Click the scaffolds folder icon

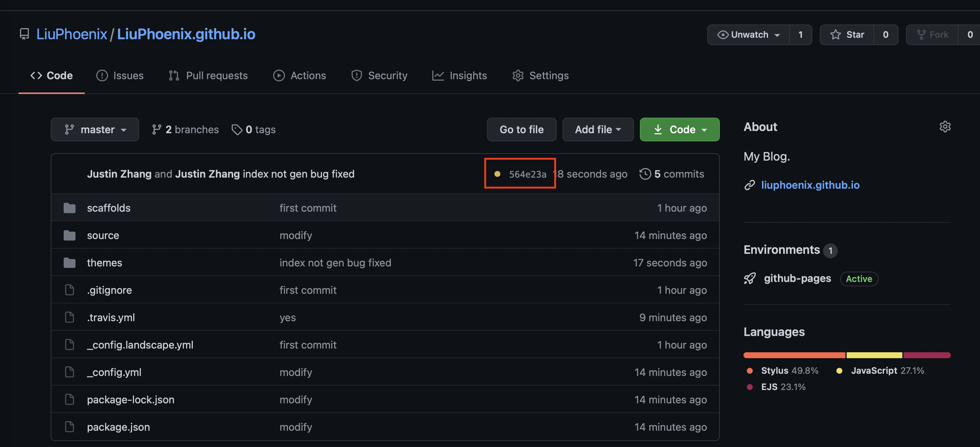click(x=69, y=208)
